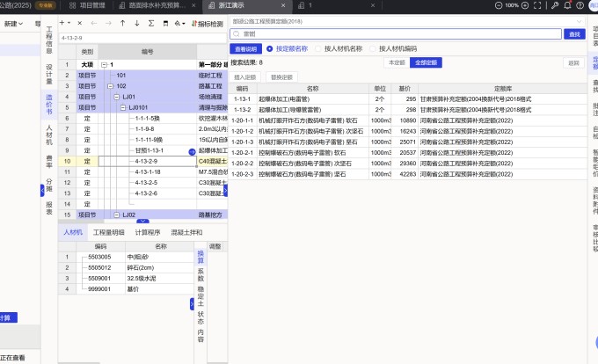Click the search keyword input field

(396, 34)
